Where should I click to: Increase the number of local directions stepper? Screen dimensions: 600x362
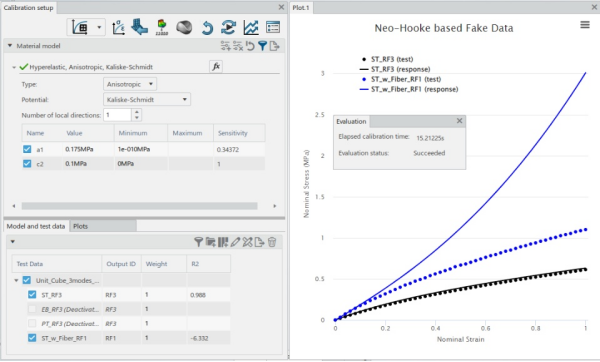(x=137, y=112)
